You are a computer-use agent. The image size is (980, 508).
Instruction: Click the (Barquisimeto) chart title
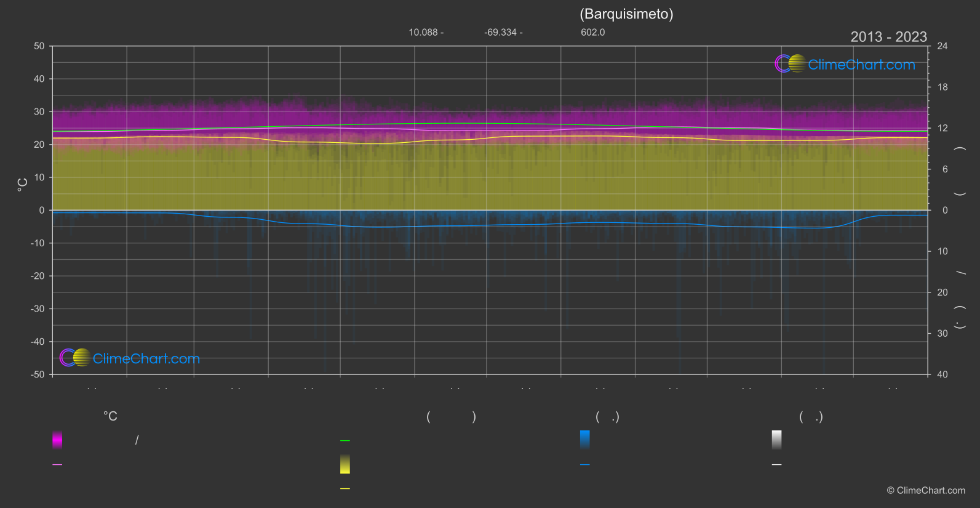[626, 14]
